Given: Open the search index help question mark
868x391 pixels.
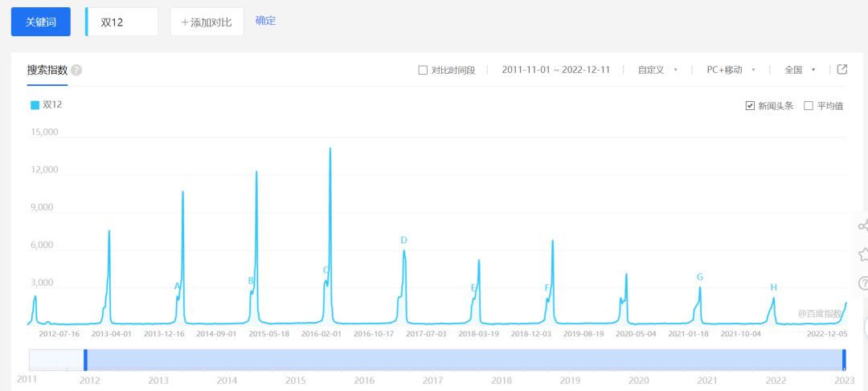Looking at the screenshot, I should pos(76,70).
